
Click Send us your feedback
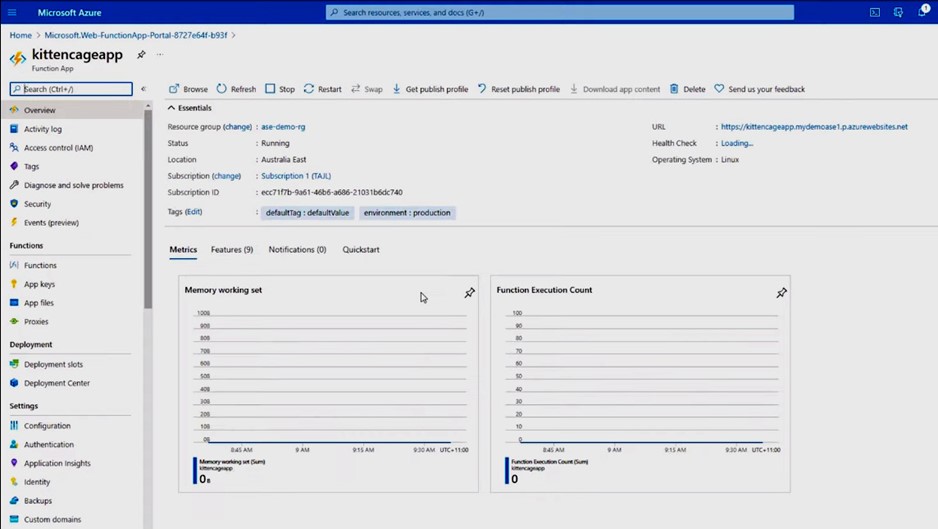[760, 89]
